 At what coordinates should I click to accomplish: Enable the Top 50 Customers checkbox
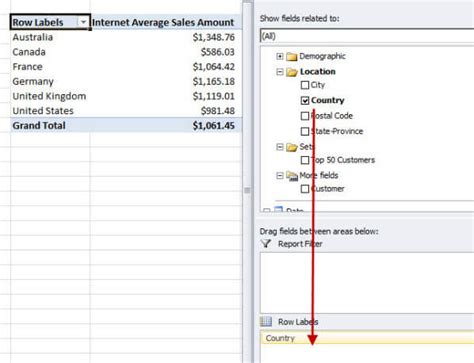305,160
